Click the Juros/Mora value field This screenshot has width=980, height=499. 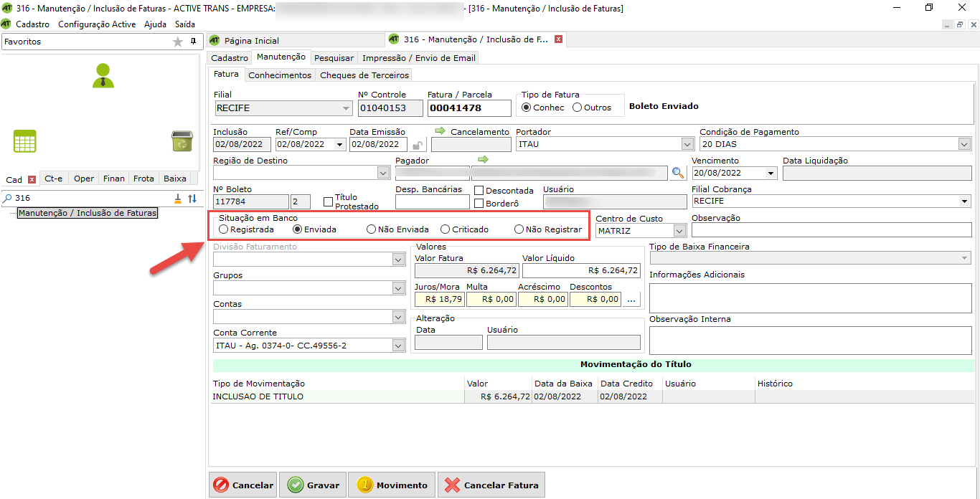coord(440,299)
